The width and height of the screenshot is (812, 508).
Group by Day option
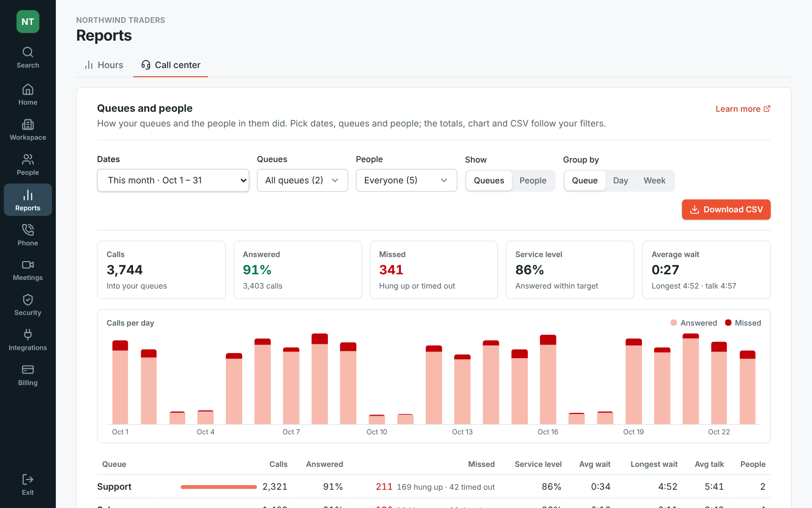(621, 181)
